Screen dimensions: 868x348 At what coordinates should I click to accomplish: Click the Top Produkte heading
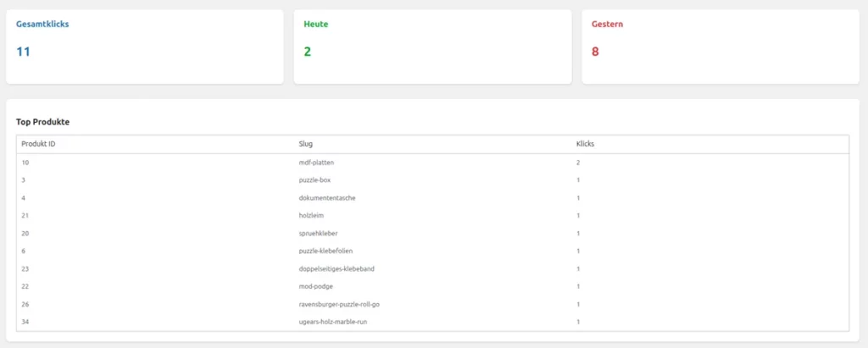[42, 122]
